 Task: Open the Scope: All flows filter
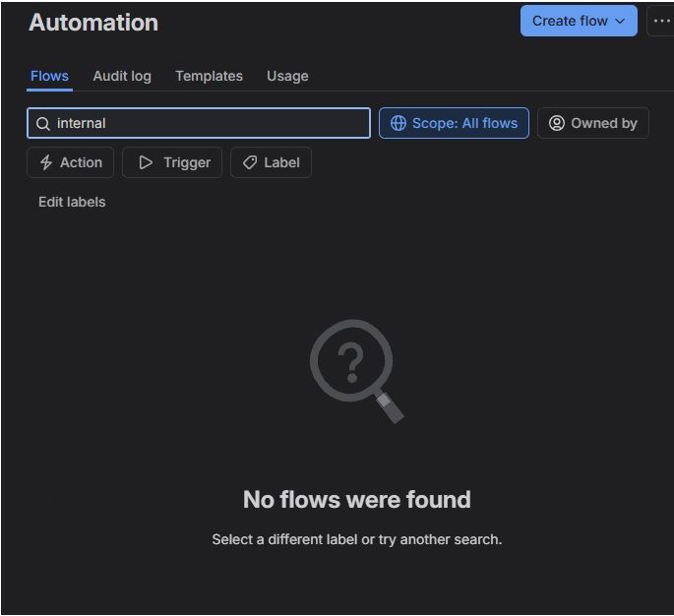coord(454,123)
